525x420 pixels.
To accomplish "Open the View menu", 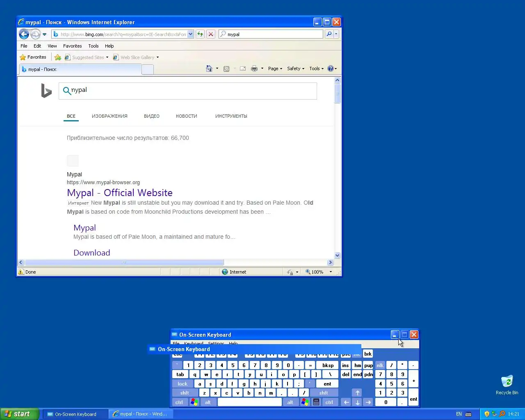I will [52, 46].
